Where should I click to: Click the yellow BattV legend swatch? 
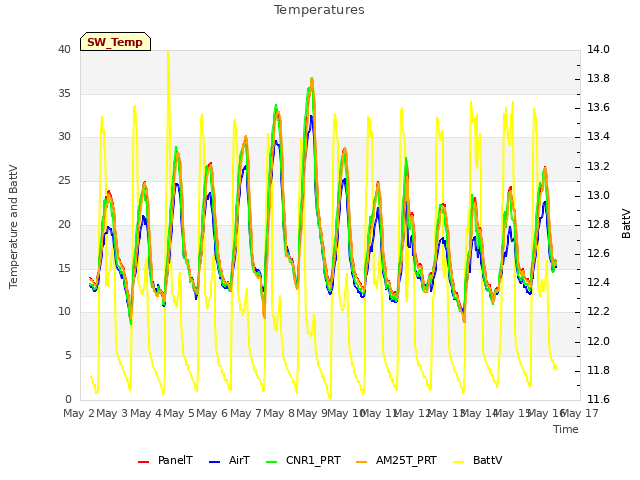459,462
